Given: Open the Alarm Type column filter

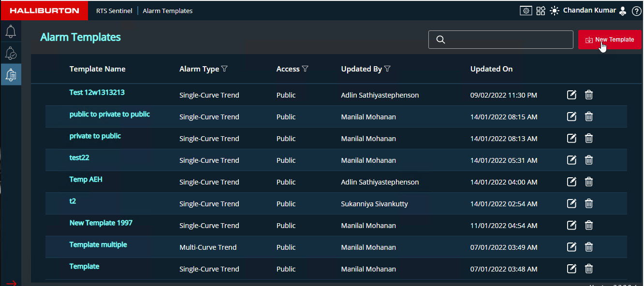Looking at the screenshot, I should pyautogui.click(x=224, y=69).
